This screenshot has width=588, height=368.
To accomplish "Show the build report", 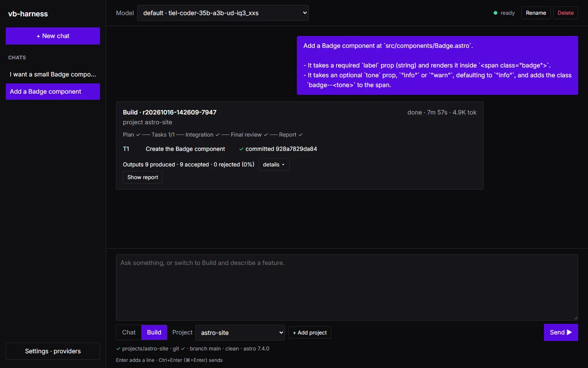I will click(x=143, y=177).
